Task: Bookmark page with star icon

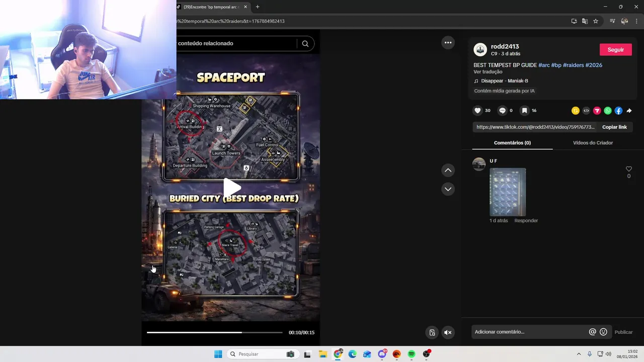Action: click(596, 21)
